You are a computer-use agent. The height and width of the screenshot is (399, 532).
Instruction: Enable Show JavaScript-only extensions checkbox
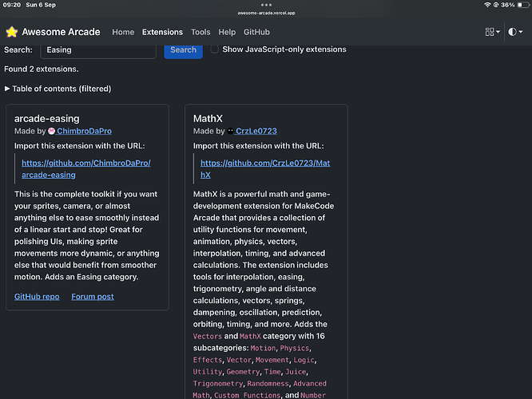coord(214,49)
